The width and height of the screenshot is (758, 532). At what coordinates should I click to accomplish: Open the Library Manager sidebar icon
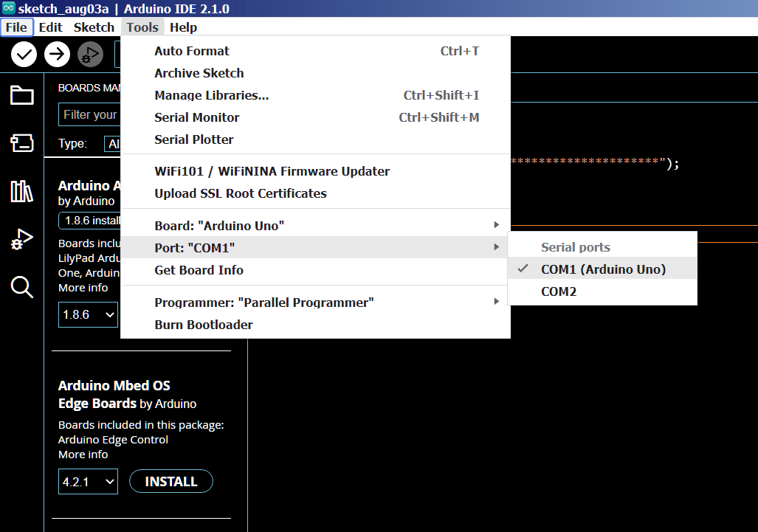coord(21,191)
